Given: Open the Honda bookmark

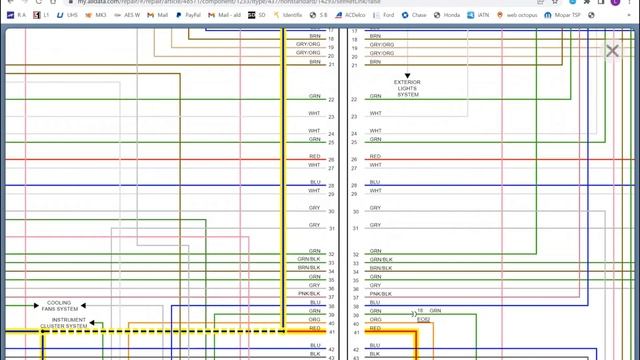Looking at the screenshot, I should coord(447,15).
